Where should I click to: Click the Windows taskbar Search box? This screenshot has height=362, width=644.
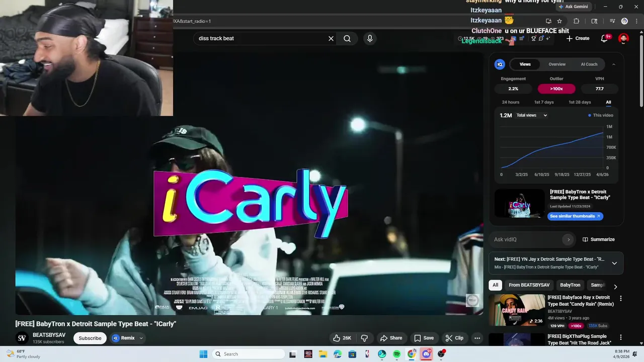[x=249, y=354]
